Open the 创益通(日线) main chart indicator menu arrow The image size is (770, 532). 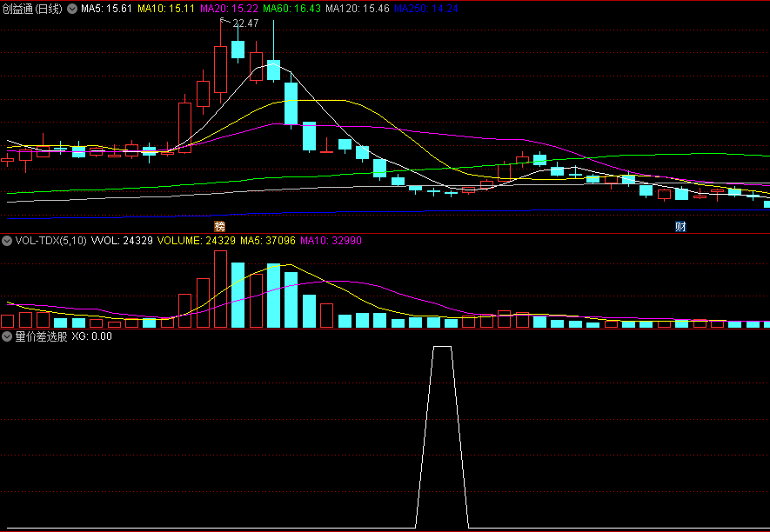72,9
